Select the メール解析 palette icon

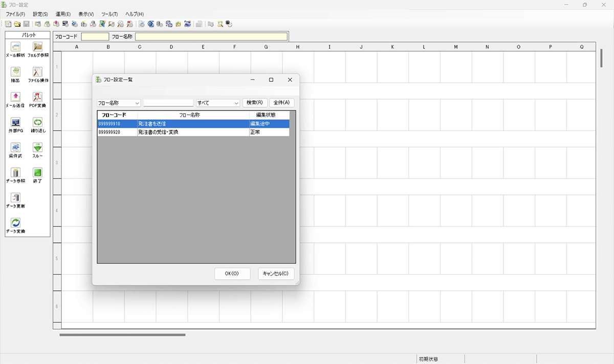tap(15, 47)
